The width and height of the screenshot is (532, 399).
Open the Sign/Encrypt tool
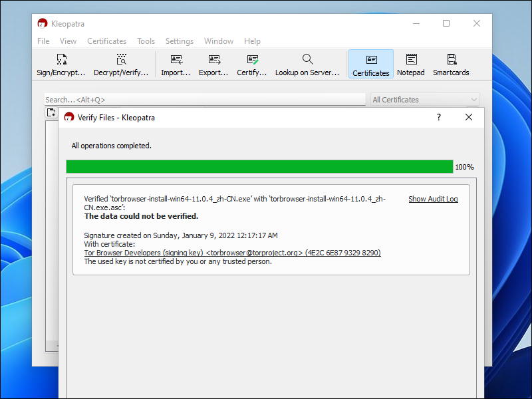click(61, 65)
